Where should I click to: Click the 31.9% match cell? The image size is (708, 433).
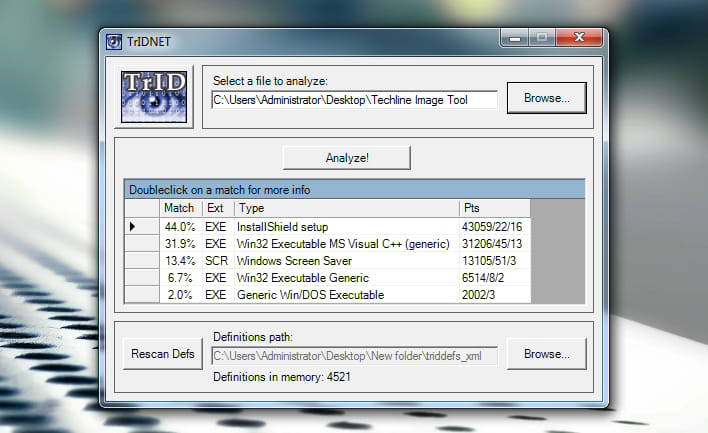coord(181,243)
